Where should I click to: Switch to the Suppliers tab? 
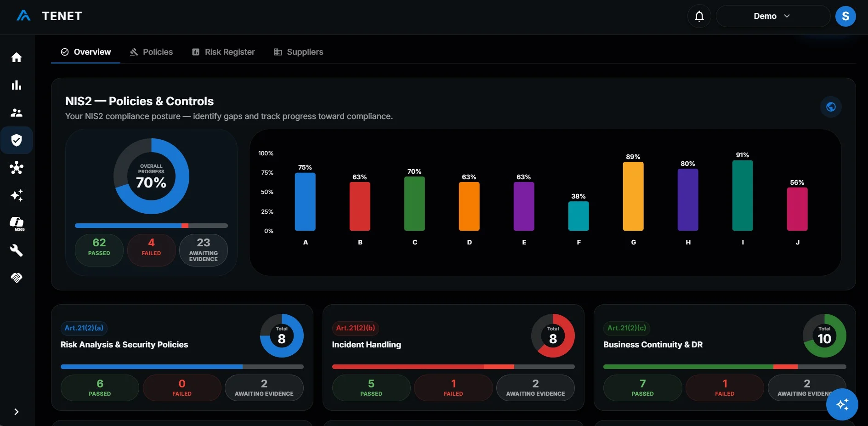(x=299, y=52)
